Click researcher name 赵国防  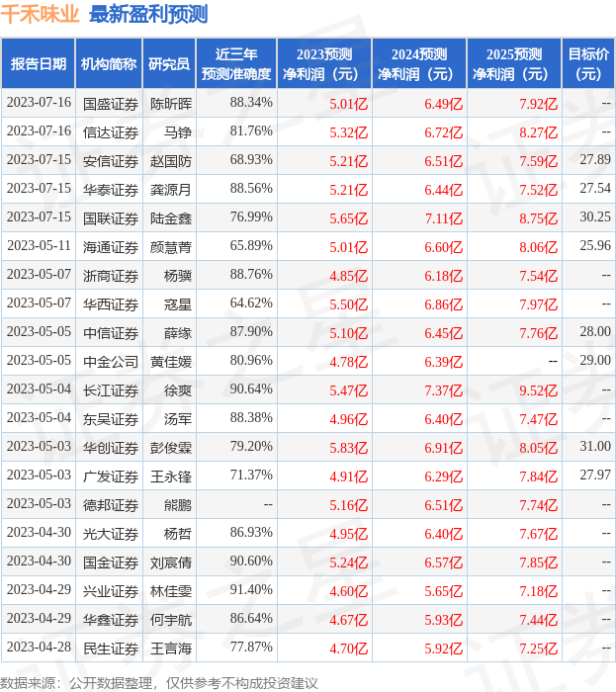pyautogui.click(x=171, y=161)
